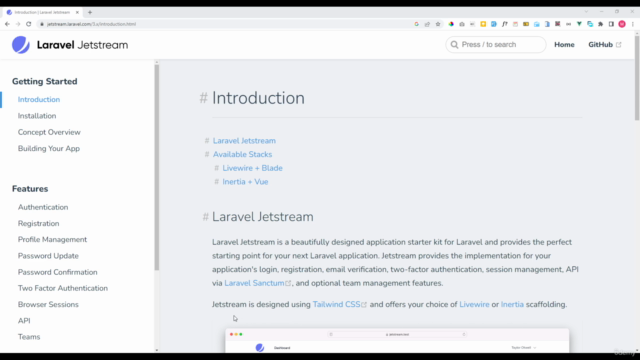Bookmark this page with the star icon
640x360 pixels.
click(x=438, y=24)
